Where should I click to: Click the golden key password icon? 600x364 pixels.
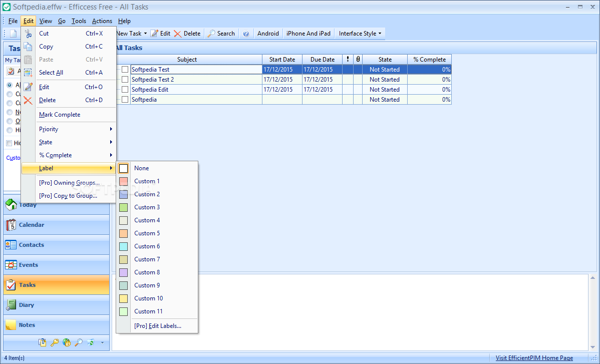point(55,342)
